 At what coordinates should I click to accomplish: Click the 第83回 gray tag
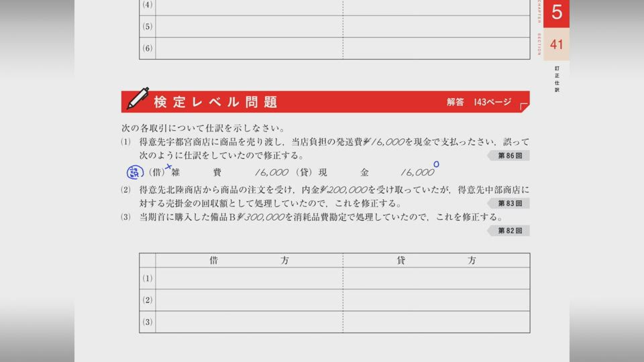click(x=509, y=203)
